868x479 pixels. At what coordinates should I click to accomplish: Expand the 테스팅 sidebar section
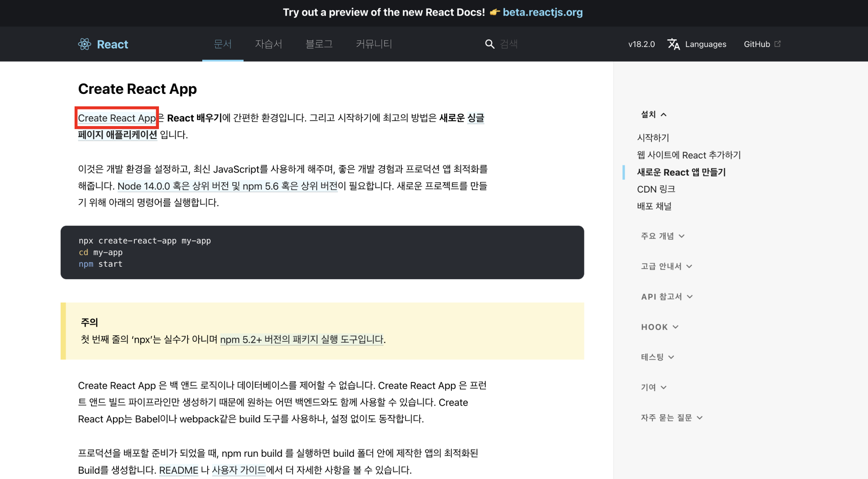tap(657, 357)
